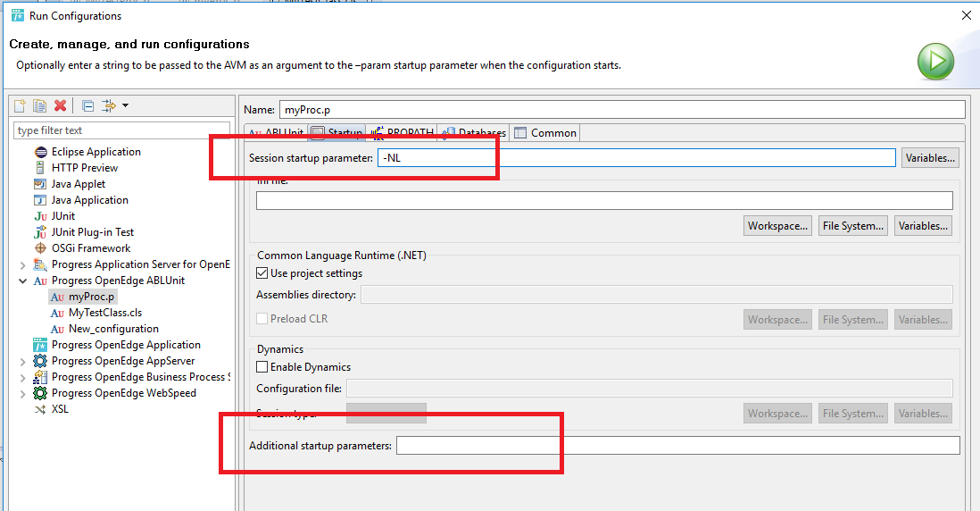Expand the Progress OpenEdge WebSpeed node
The height and width of the screenshot is (511, 980).
click(22, 393)
